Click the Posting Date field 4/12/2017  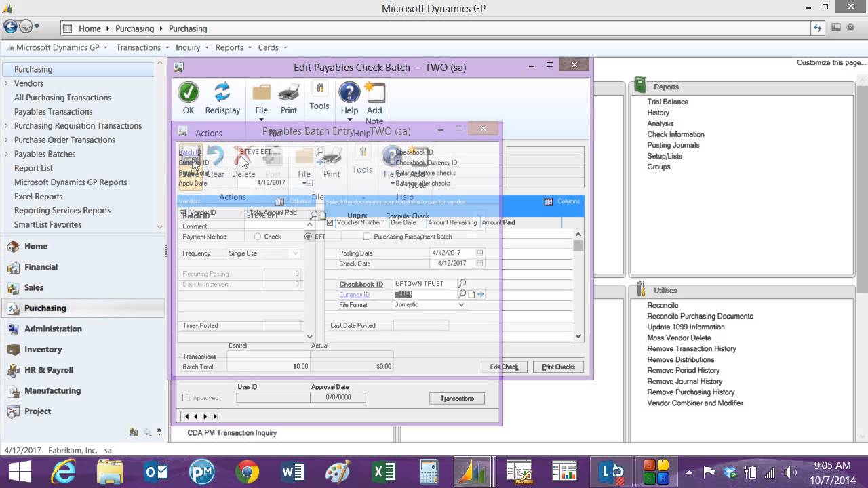452,253
